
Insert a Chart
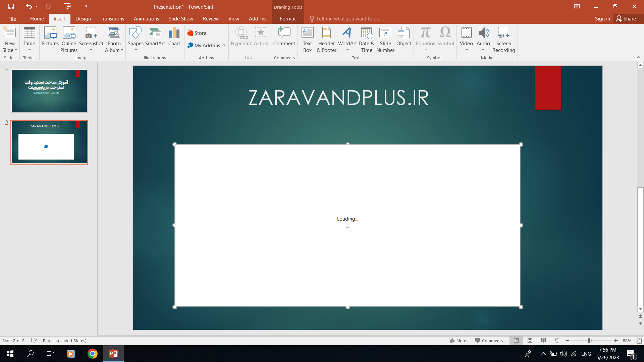[x=174, y=36]
